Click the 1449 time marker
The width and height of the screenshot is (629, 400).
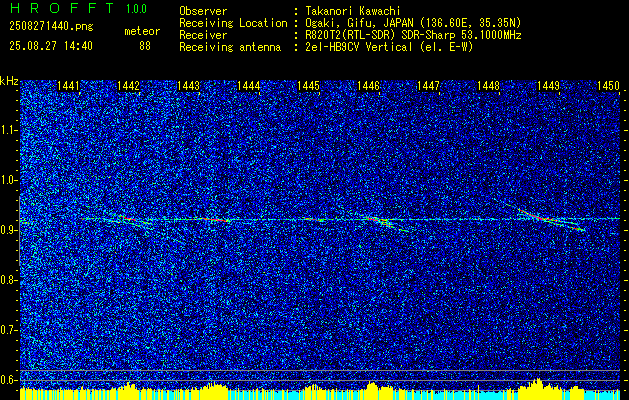tap(548, 86)
